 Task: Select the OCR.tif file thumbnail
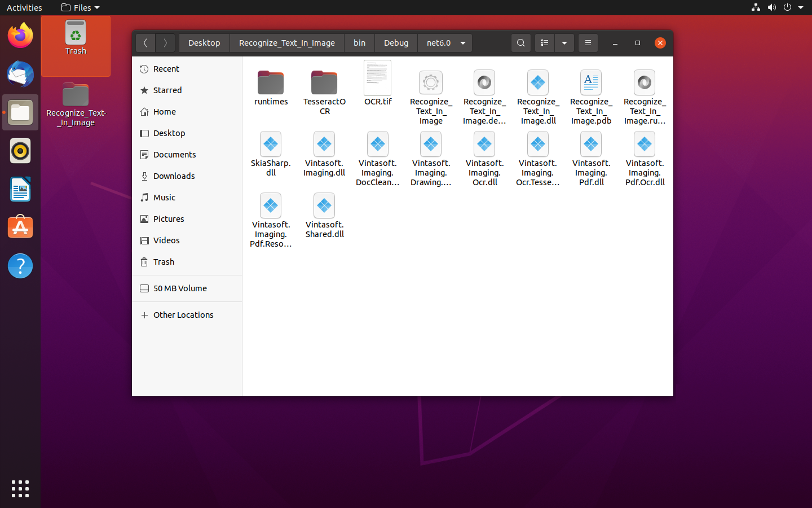(377, 78)
